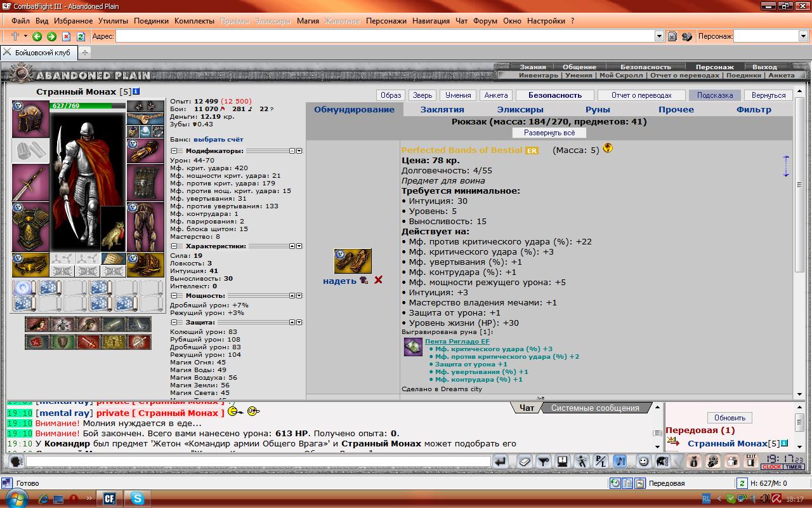Image resolution: width=812 pixels, height=508 pixels.
Task: Click the выбрать счёт bank link
Action: pos(218,139)
